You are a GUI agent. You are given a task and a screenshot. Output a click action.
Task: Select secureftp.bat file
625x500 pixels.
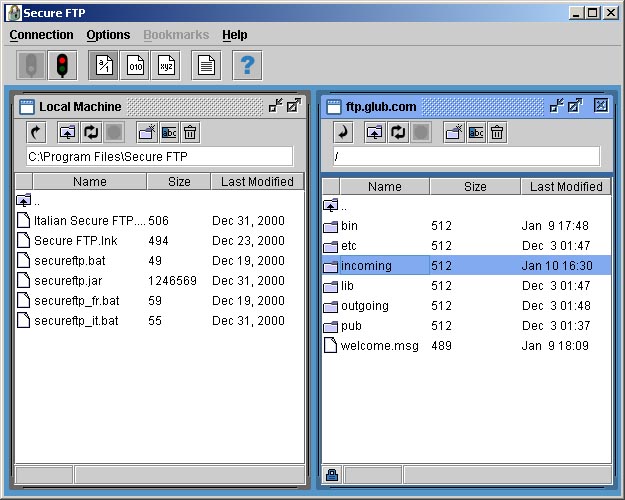pyautogui.click(x=159, y=260)
